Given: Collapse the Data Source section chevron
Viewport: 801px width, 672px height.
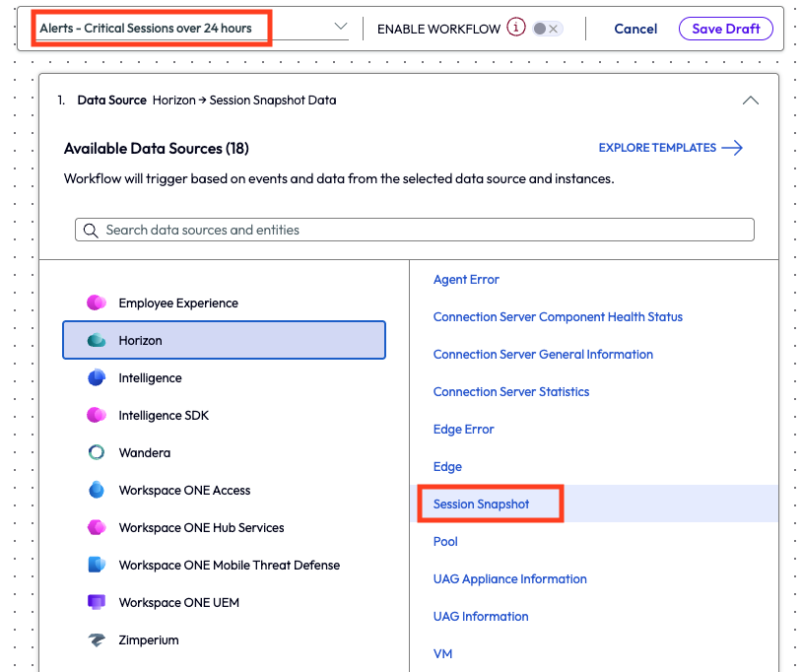Looking at the screenshot, I should point(750,101).
